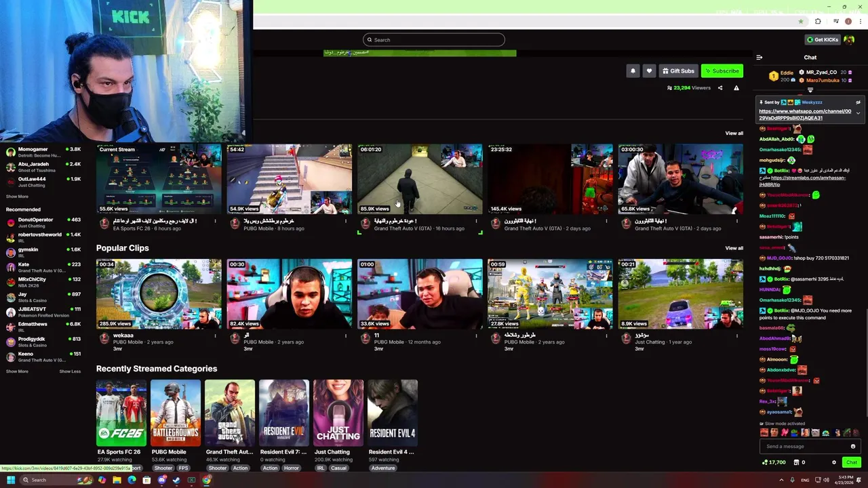The image size is (868, 488).
Task: Open the 54:42 PUBG Mobile video thumbnail
Action: click(x=290, y=179)
